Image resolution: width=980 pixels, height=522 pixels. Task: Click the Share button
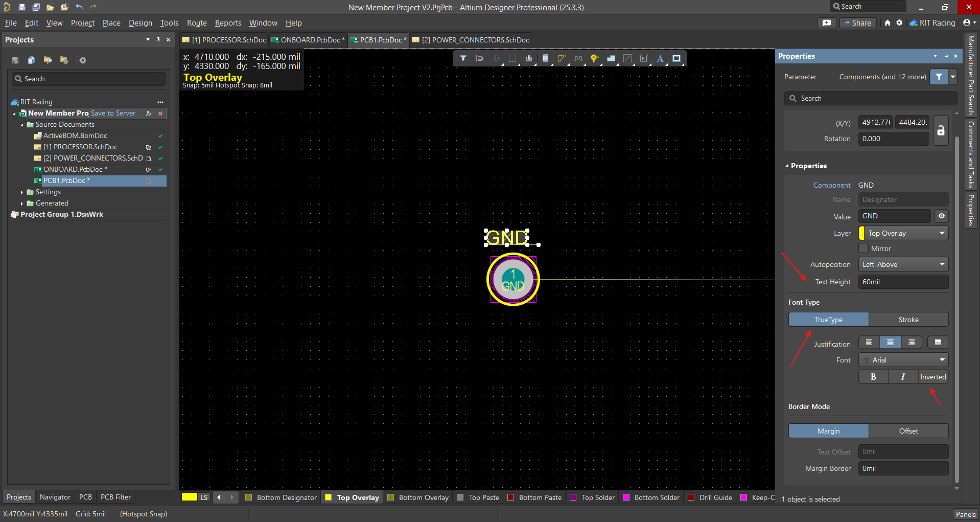[x=858, y=23]
